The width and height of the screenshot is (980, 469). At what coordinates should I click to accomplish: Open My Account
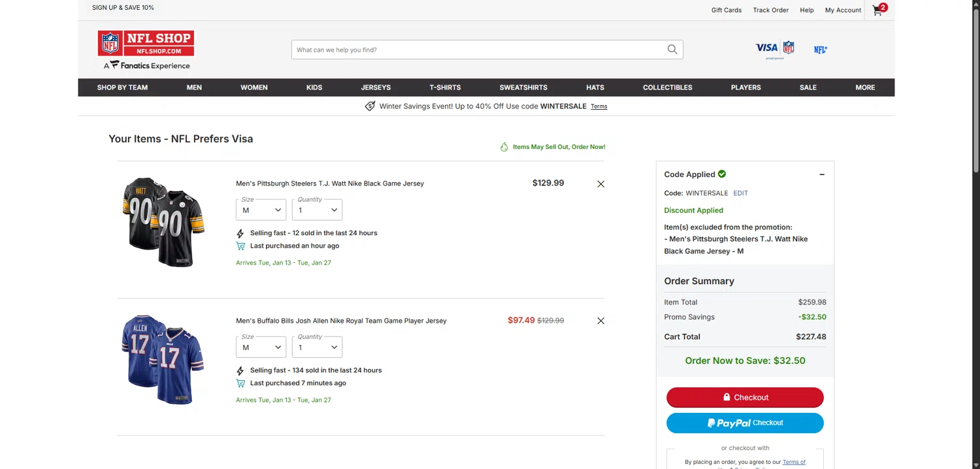(843, 10)
